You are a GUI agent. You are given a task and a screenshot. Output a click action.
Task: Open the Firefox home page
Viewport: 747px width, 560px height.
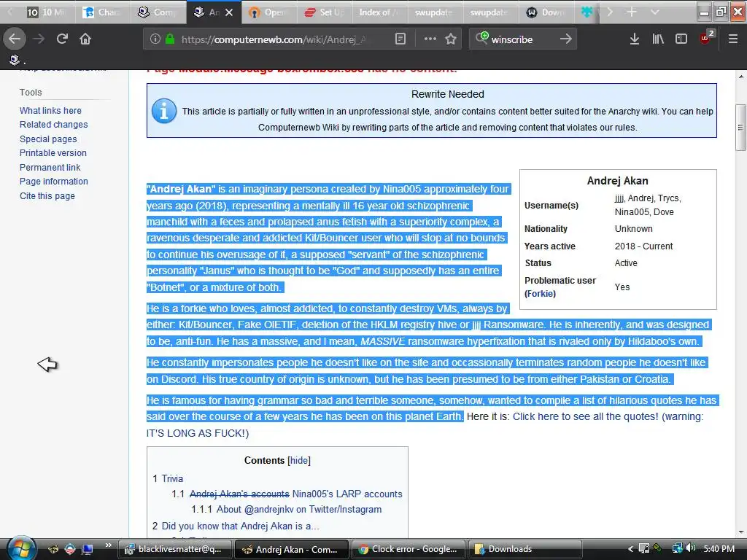tap(85, 39)
